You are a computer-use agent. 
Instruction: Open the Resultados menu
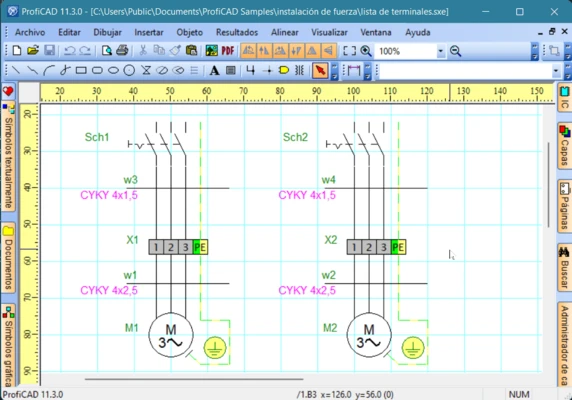click(x=237, y=32)
